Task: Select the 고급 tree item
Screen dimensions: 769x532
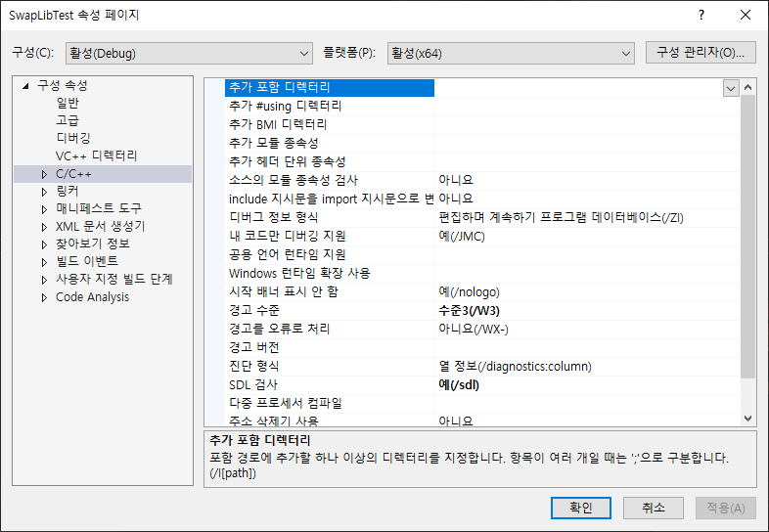Action: pos(68,120)
